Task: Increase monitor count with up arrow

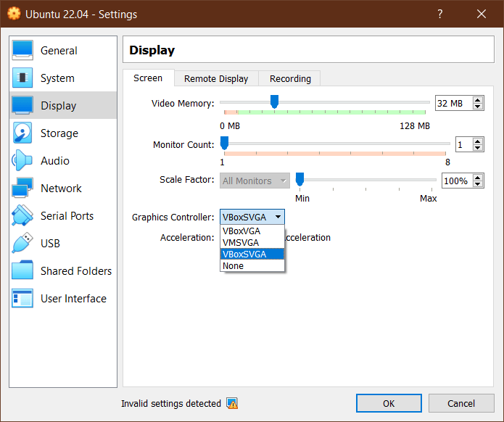Action: click(x=478, y=141)
